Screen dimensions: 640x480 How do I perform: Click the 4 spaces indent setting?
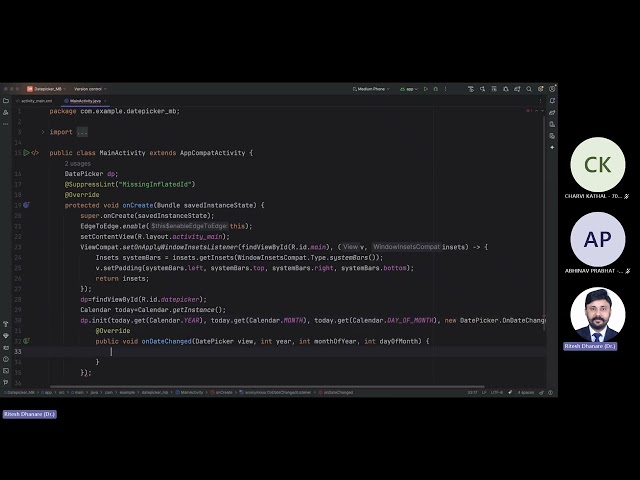pyautogui.click(x=526, y=392)
